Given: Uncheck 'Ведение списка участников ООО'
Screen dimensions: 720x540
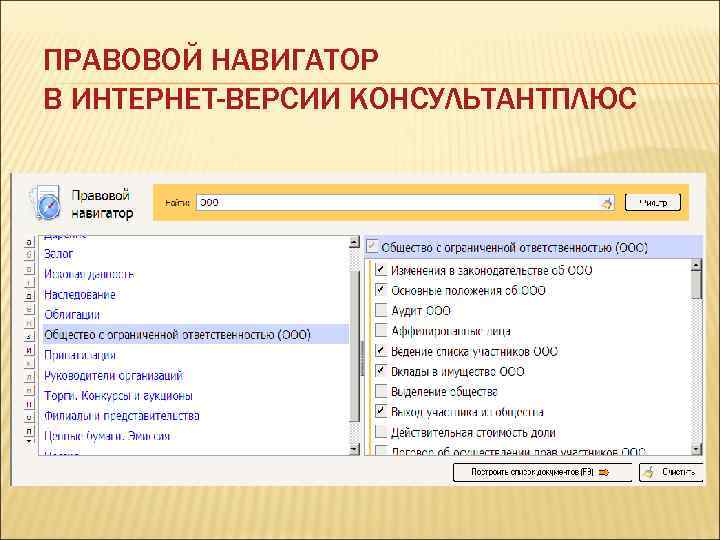Looking at the screenshot, I should coord(381,351).
